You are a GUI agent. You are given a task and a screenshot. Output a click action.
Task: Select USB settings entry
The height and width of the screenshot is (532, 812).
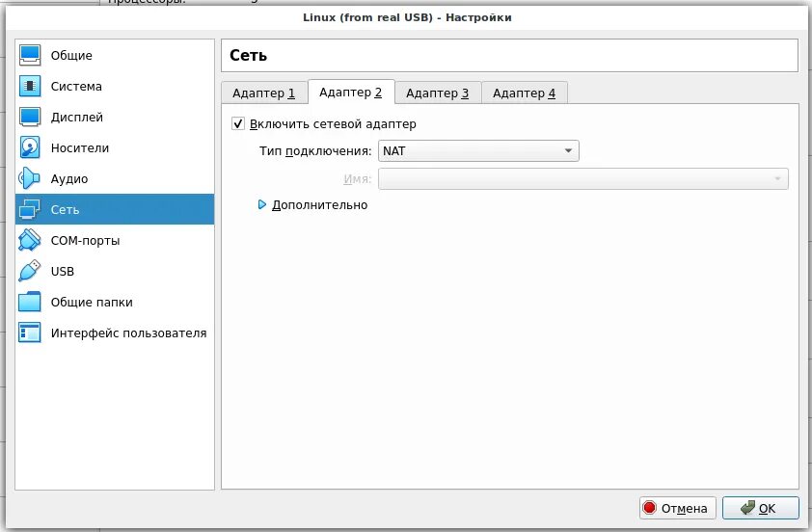[x=115, y=271]
